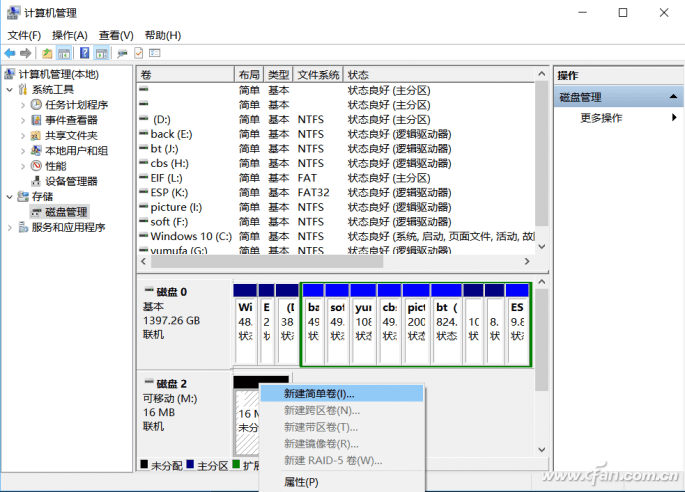Open the 查看(V) menu
This screenshot has height=492, width=685.
pyautogui.click(x=116, y=35)
